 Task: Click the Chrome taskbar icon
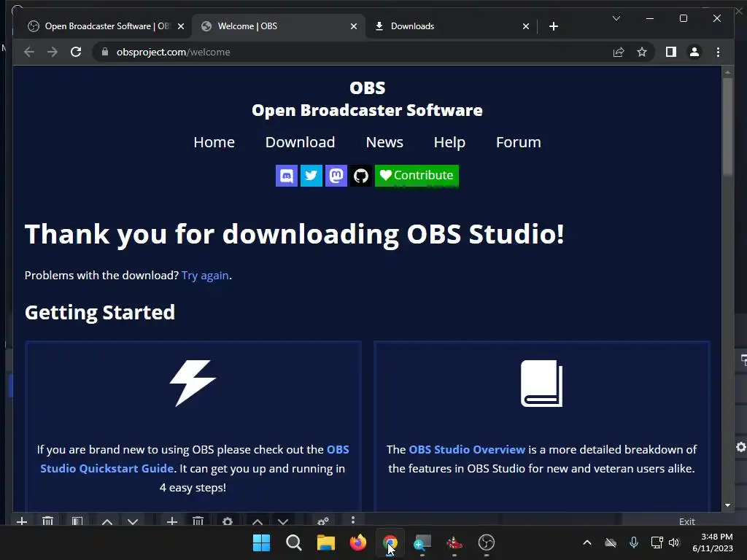[390, 542]
